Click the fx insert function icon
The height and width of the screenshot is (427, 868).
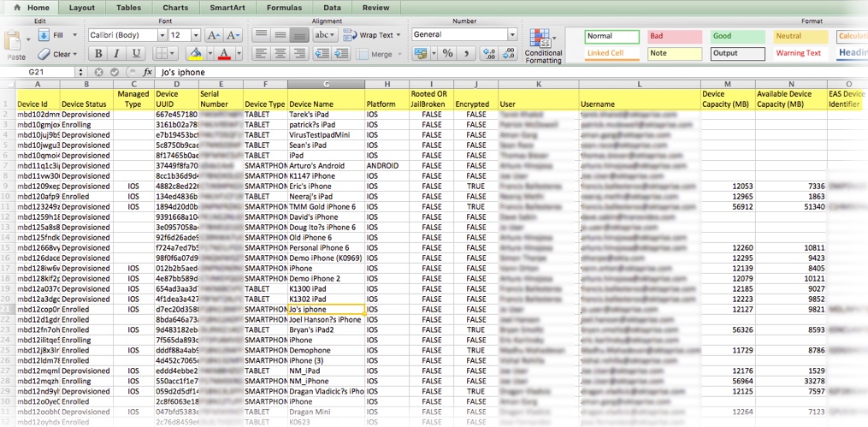(148, 73)
